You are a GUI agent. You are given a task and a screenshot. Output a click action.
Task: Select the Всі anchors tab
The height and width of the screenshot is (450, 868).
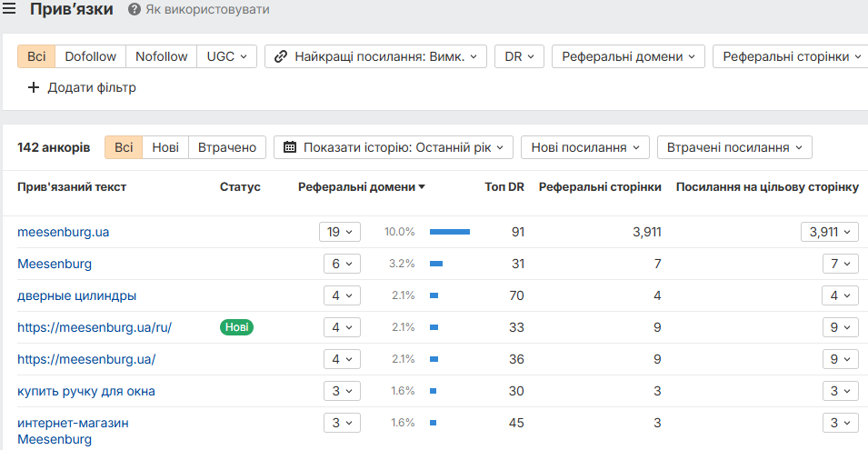coord(124,147)
